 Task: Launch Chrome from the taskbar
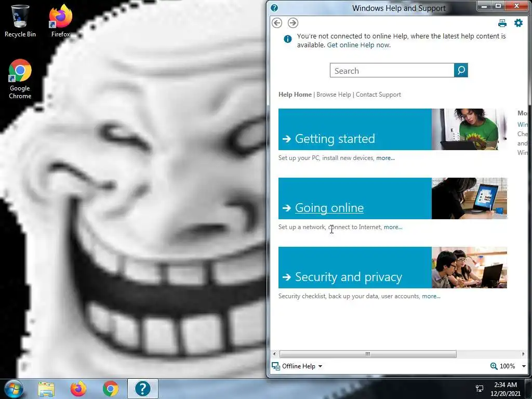point(111,389)
